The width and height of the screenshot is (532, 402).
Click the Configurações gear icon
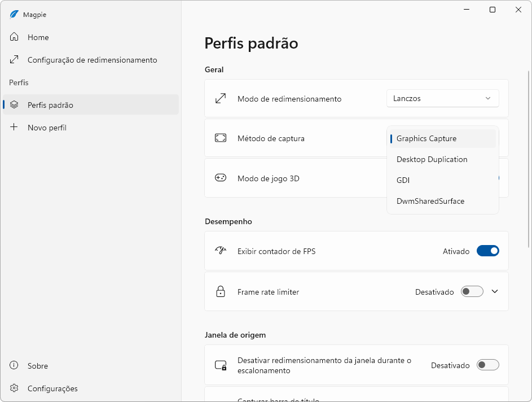14,388
